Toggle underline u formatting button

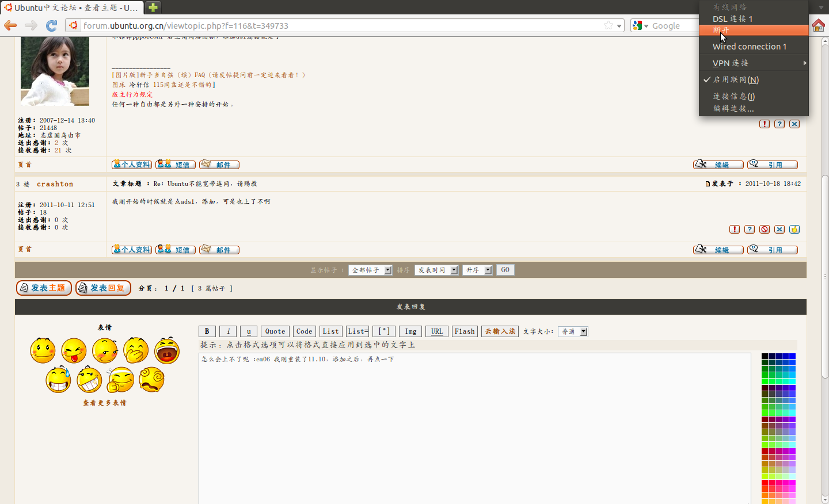point(249,331)
